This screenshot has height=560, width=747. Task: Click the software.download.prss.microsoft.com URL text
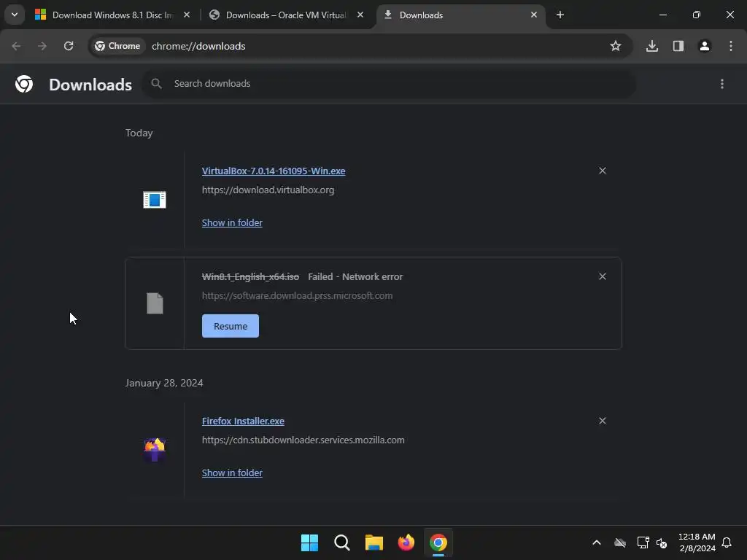click(x=298, y=296)
